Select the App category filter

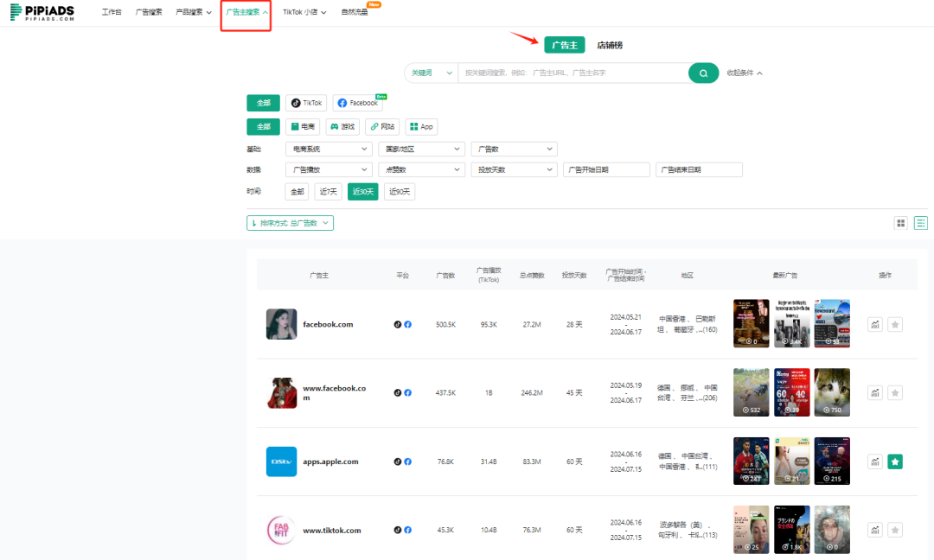[x=420, y=126]
